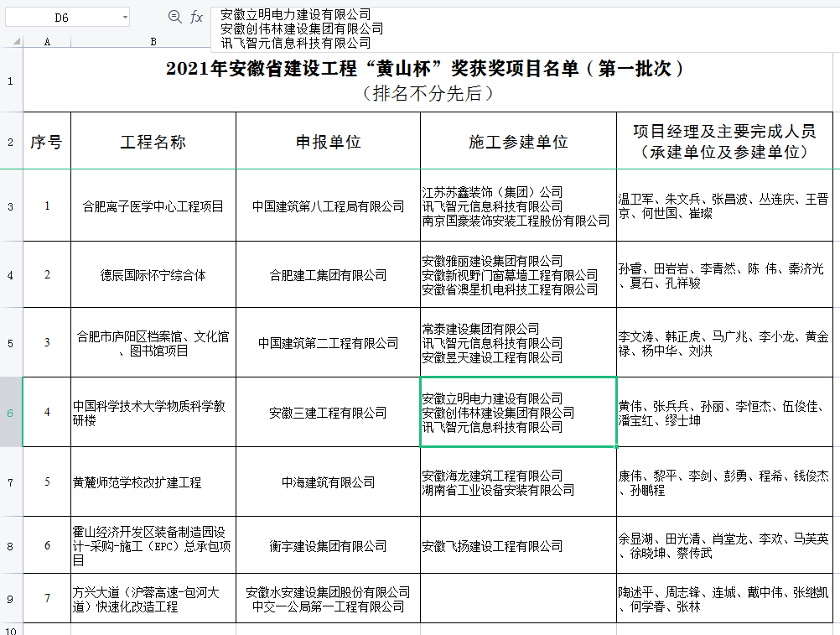The width and height of the screenshot is (840, 635).
Task: Select cell 黄麓师范学校改扩建工程
Action: pos(153,482)
